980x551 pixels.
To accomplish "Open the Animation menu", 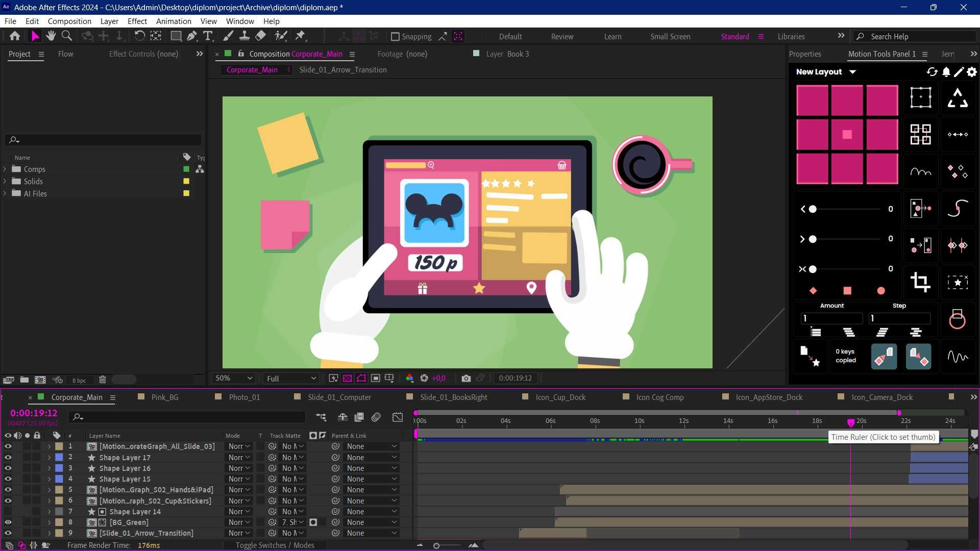I will pos(174,21).
